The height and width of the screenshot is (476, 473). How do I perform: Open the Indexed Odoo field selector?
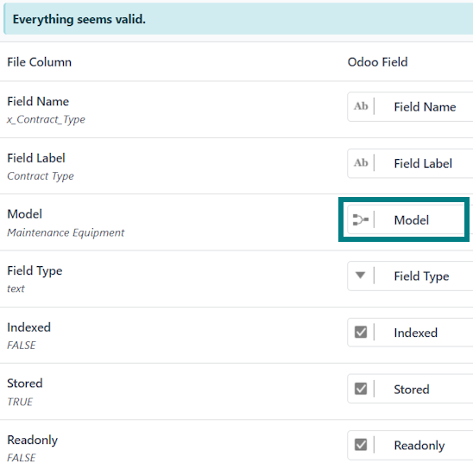(410, 333)
